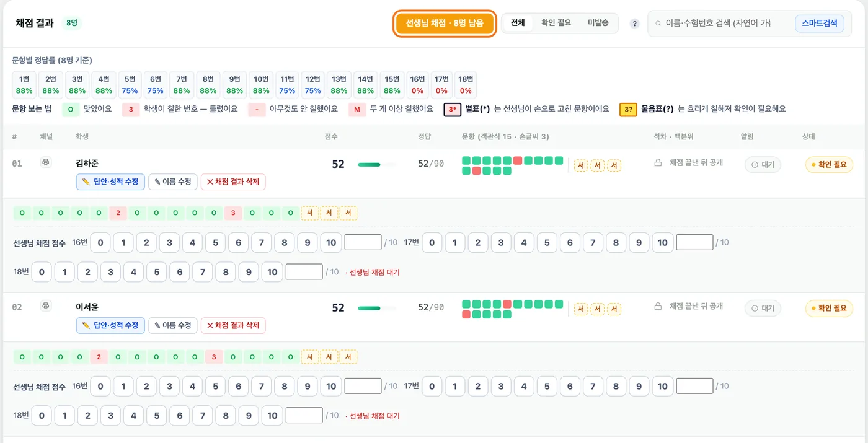Select the 18번 0% question stat card
This screenshot has width=868, height=443.
[465, 85]
